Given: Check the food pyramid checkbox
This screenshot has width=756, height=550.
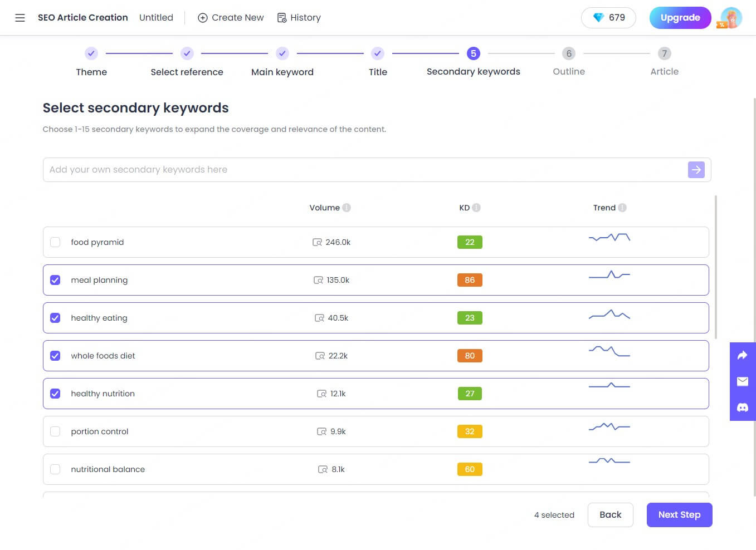Looking at the screenshot, I should [55, 242].
